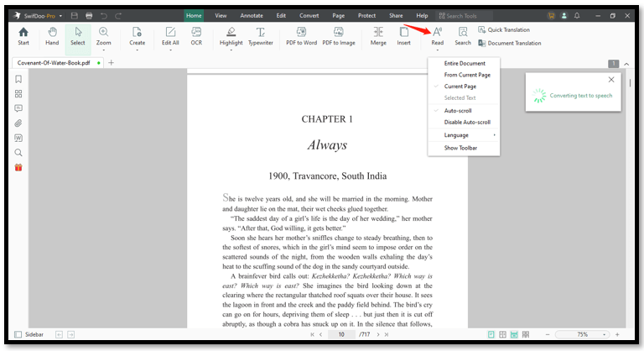Click the Insert page tool
The width and height of the screenshot is (644, 351).
point(403,36)
